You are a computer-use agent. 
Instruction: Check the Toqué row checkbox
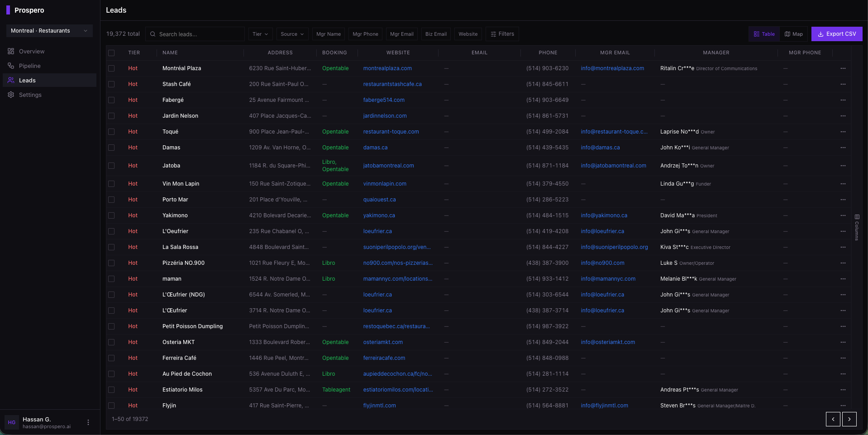click(x=111, y=132)
